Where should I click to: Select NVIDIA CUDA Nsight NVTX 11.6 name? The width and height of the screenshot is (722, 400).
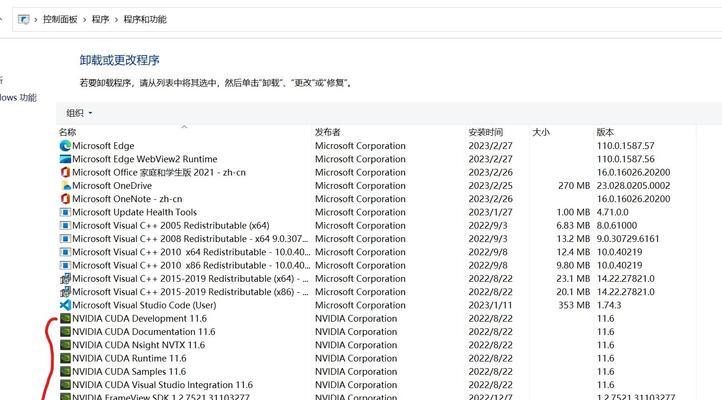pos(139,345)
